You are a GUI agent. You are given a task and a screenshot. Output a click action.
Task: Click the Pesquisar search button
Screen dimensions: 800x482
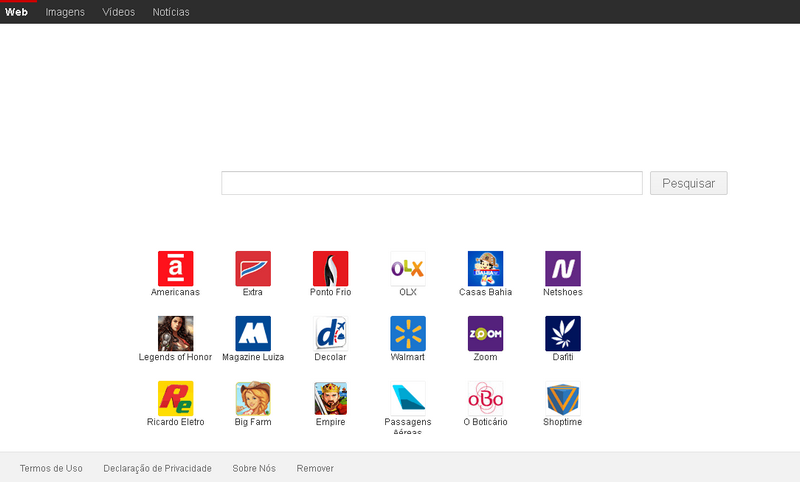click(x=688, y=183)
